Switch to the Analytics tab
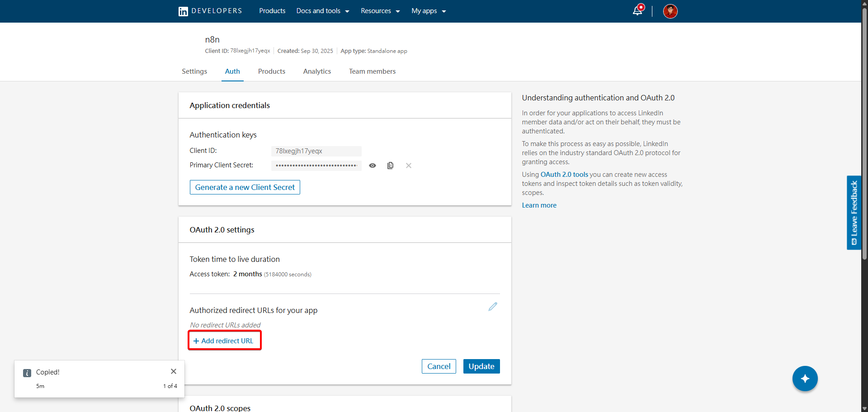The height and width of the screenshot is (412, 868). 317,71
